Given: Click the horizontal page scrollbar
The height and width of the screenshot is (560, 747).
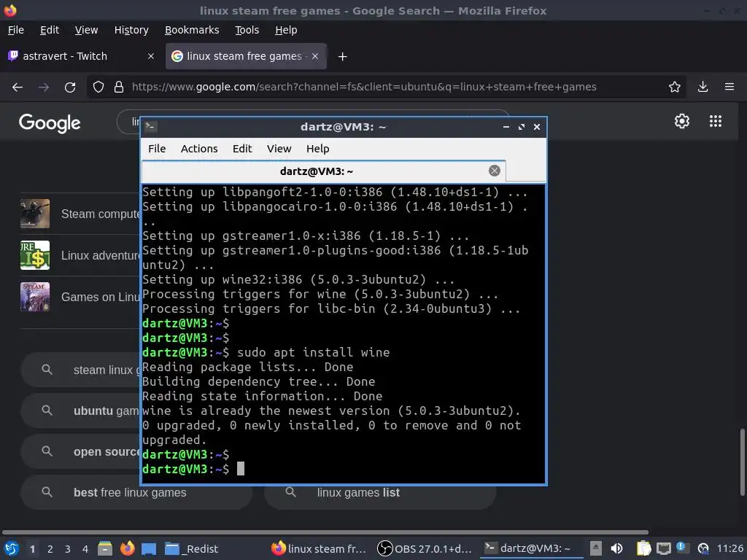Looking at the screenshot, I should click(x=325, y=532).
